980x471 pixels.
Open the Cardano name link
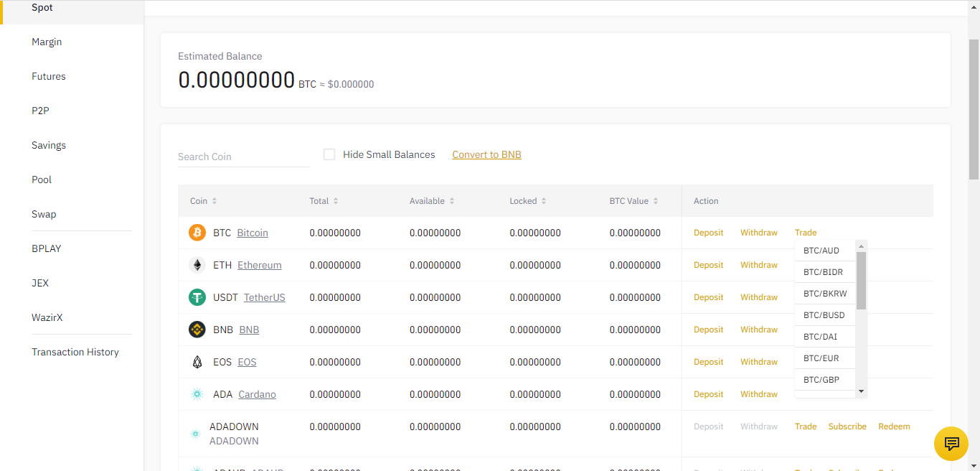257,394
